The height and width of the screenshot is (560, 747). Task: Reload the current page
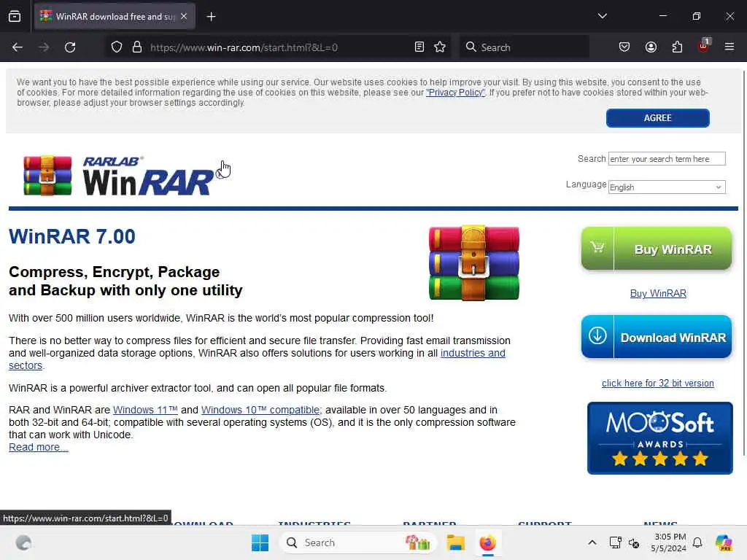coord(70,47)
